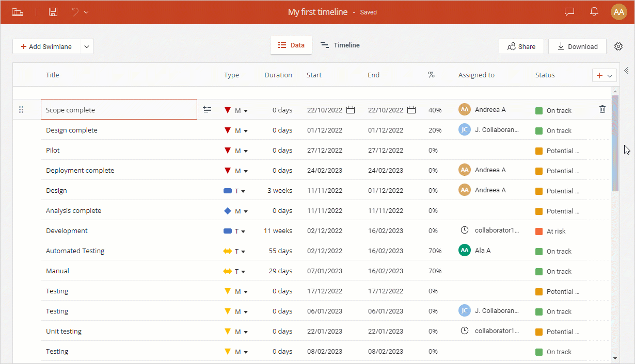635x364 pixels.
Task: Delete the Scope complete row via trash icon
Action: (602, 109)
